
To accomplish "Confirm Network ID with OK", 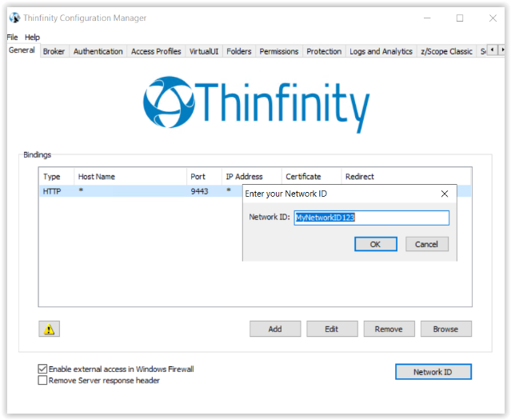I will pos(375,244).
